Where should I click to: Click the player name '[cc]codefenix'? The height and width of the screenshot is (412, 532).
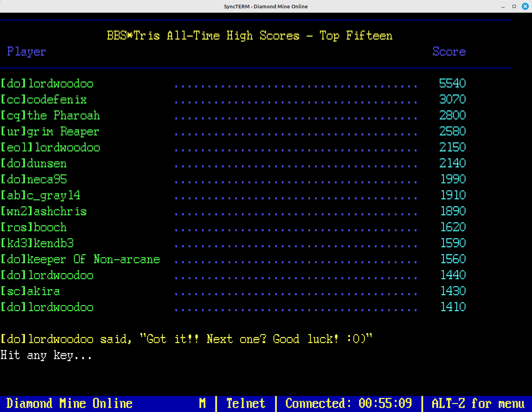(x=44, y=99)
